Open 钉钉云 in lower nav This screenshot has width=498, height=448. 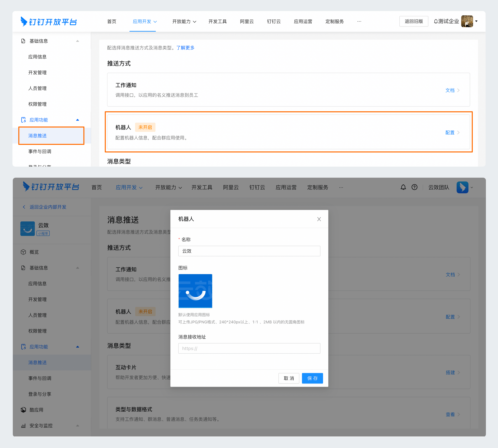[257, 187]
